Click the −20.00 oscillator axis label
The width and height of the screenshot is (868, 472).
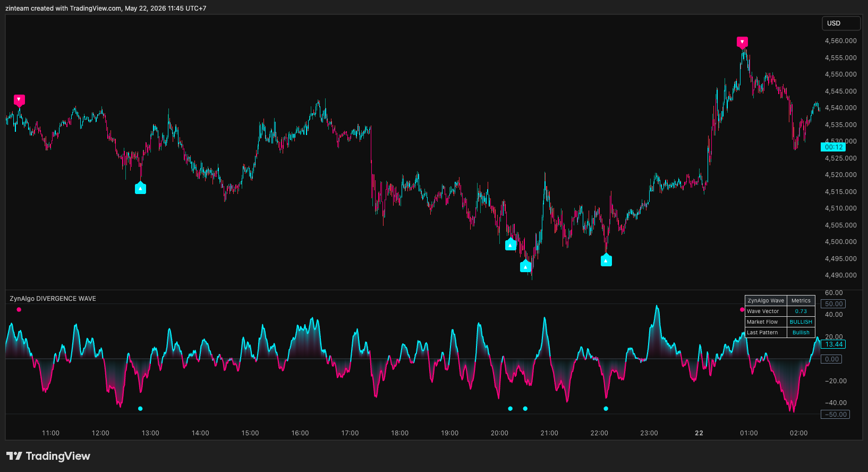pos(836,381)
